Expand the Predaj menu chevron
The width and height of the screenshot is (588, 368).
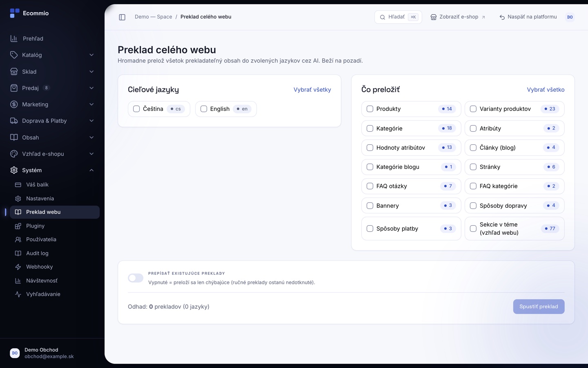pyautogui.click(x=91, y=88)
